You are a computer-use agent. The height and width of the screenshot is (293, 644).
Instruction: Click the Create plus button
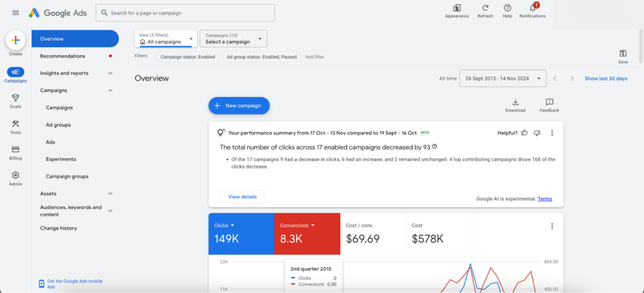pos(16,40)
